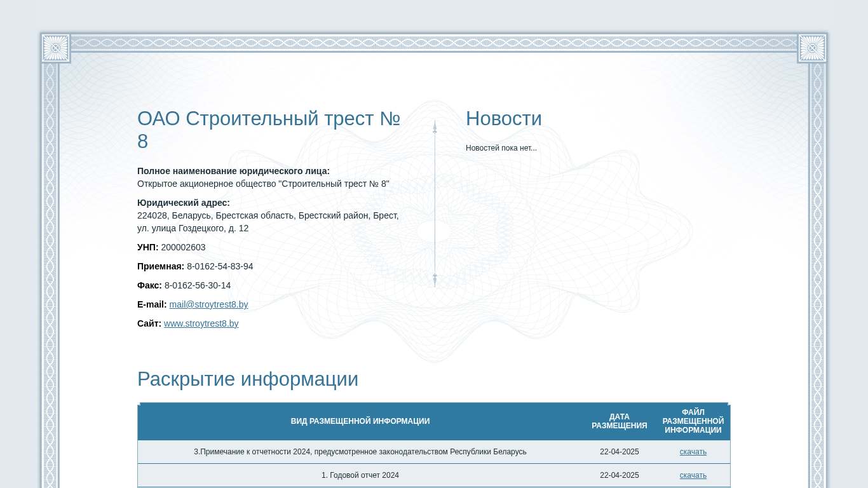Click the Приемная phone number
This screenshot has width=868, height=488.
220,266
